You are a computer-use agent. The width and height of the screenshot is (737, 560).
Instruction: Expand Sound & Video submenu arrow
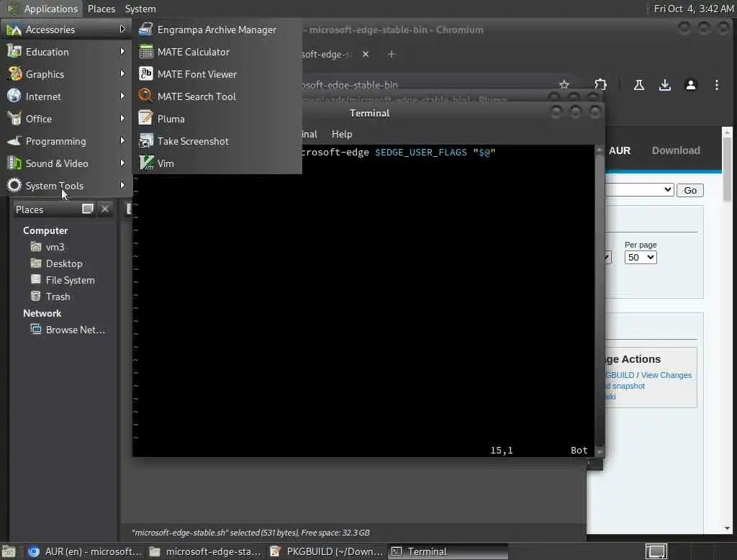pyautogui.click(x=122, y=163)
